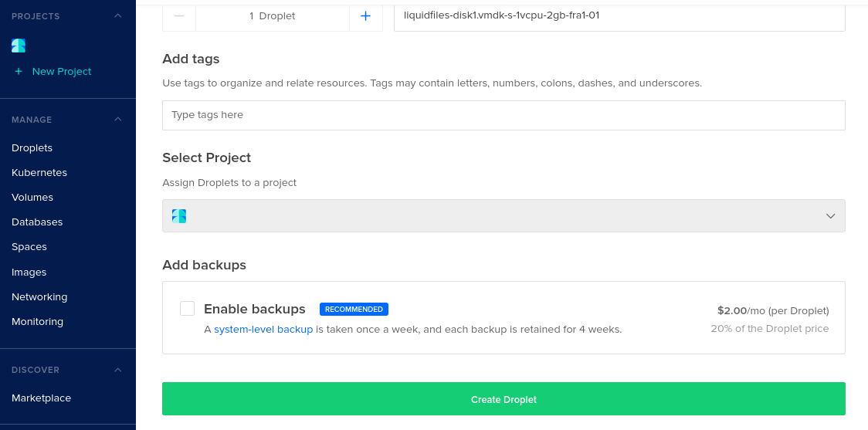The width and height of the screenshot is (868, 430).
Task: Increase the Droplet count with plus
Action: tap(365, 16)
